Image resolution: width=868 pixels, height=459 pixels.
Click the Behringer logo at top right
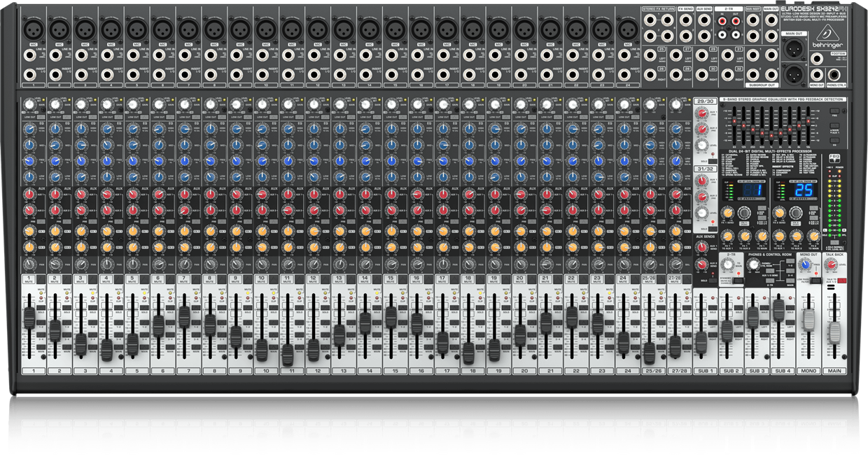828,42
